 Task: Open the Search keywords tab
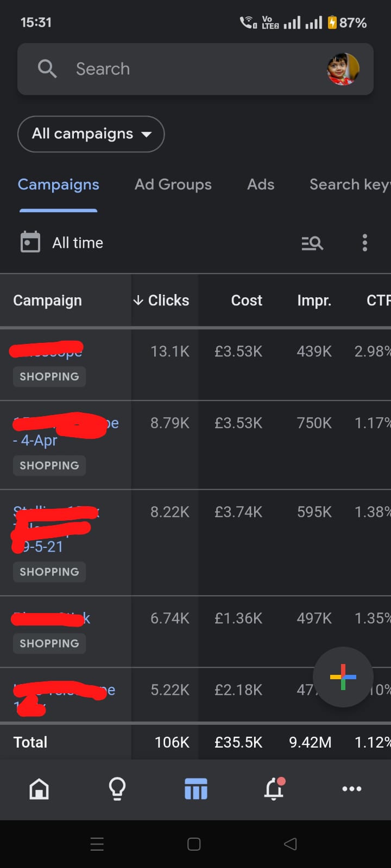click(x=349, y=184)
